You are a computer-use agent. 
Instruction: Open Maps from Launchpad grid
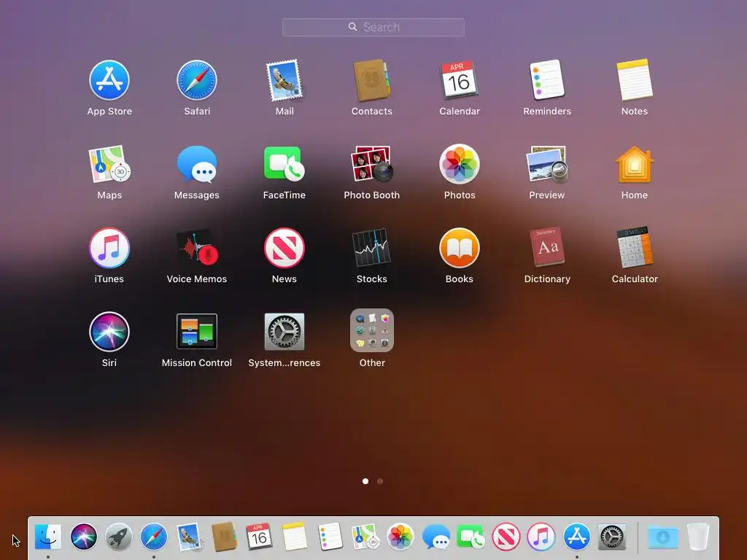[109, 164]
